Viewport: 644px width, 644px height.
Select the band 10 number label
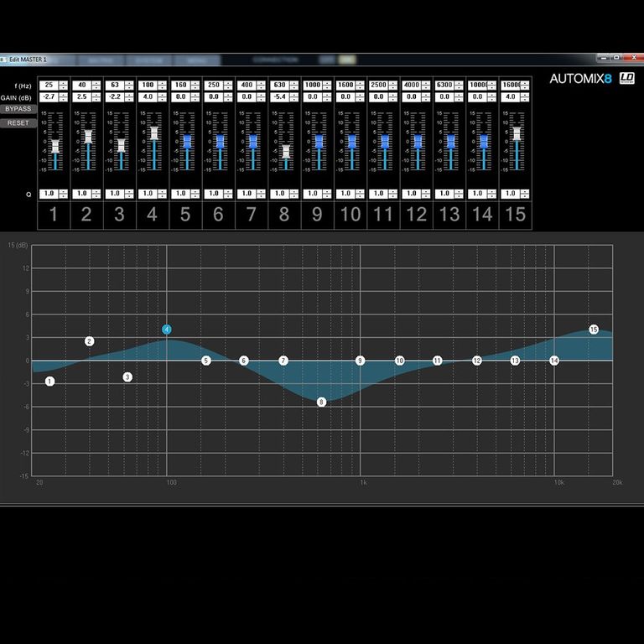(x=350, y=215)
